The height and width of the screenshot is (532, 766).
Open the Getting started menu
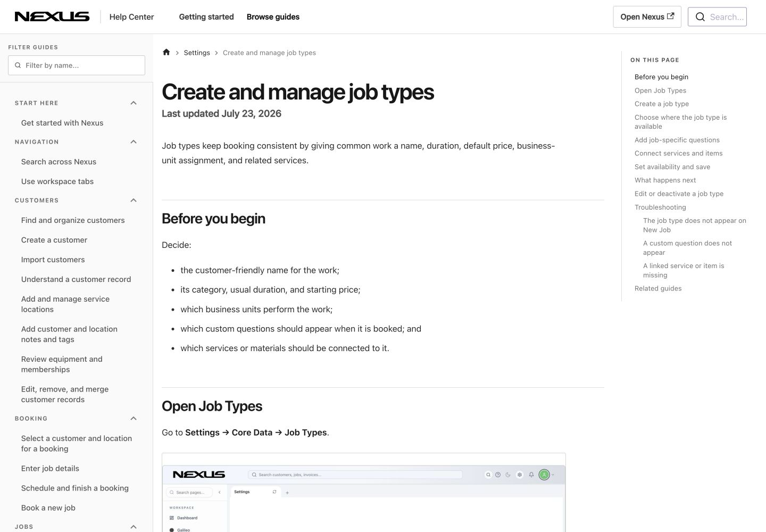point(206,17)
